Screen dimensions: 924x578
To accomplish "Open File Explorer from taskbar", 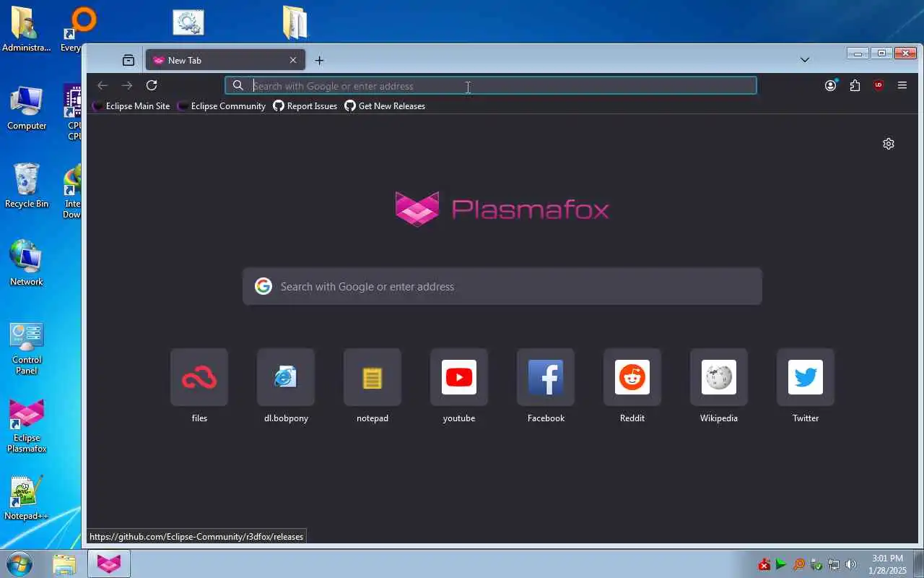I will 64,564.
